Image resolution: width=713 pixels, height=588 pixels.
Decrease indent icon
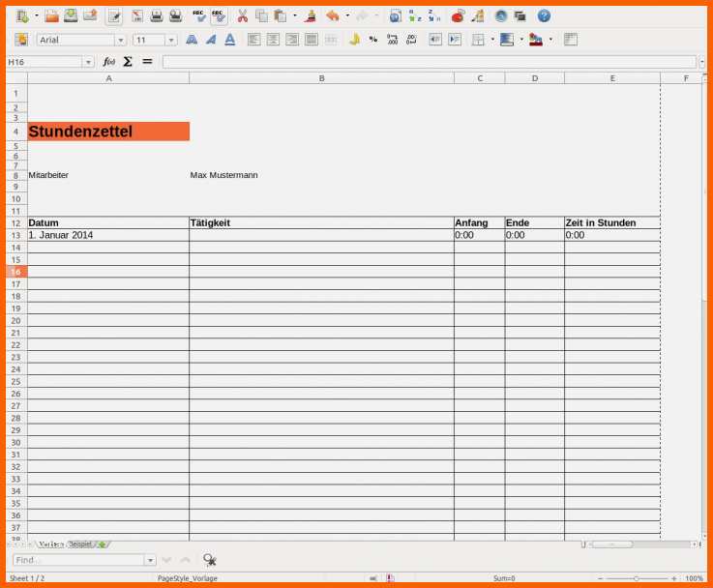435,40
